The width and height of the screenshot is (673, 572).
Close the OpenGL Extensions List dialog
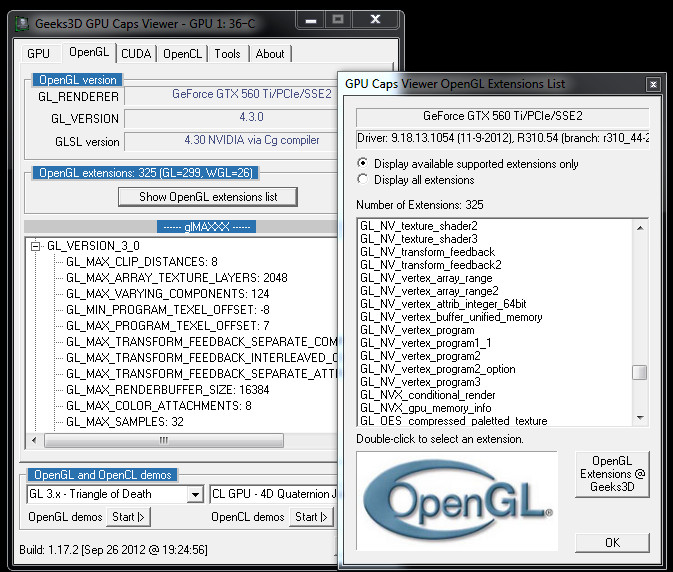(653, 85)
